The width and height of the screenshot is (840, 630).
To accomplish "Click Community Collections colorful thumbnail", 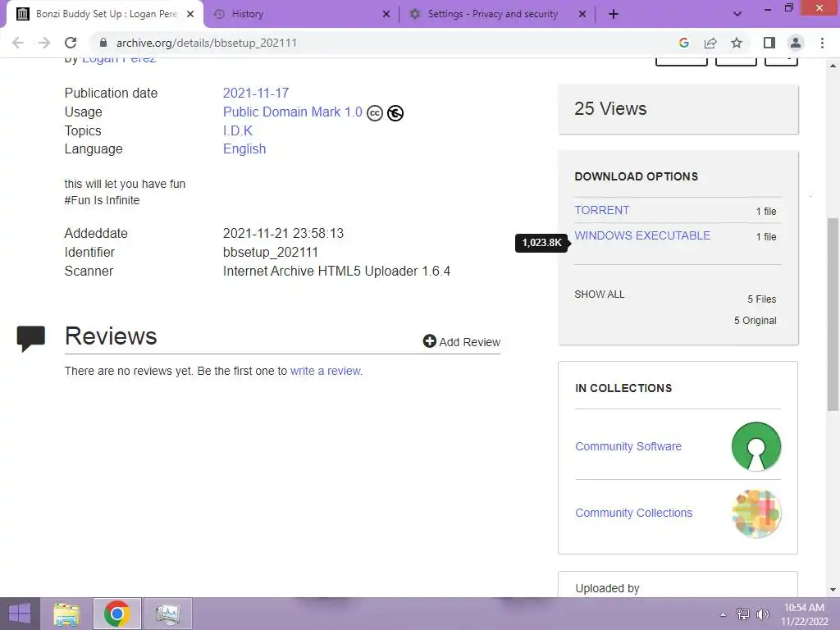I will point(756,514).
